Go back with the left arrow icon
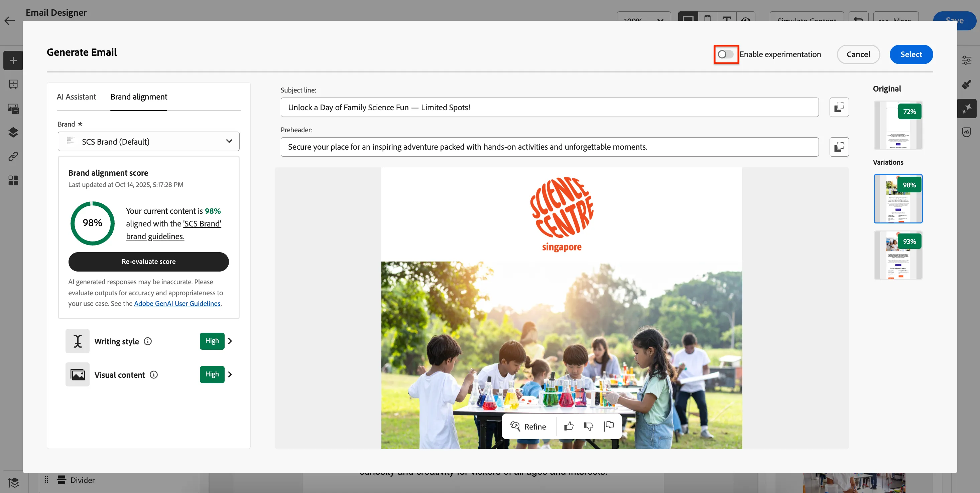Screen dimensions: 980x493 (9, 20)
